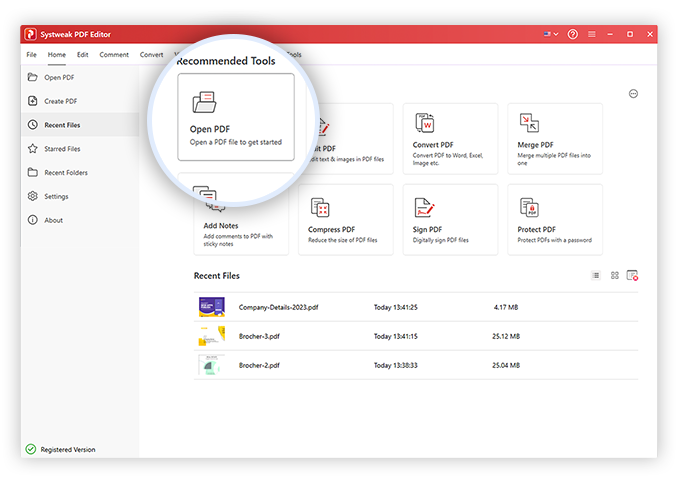Screen dimensions: 678x484
Task: Switch recent files to grid view
Action: (x=614, y=275)
